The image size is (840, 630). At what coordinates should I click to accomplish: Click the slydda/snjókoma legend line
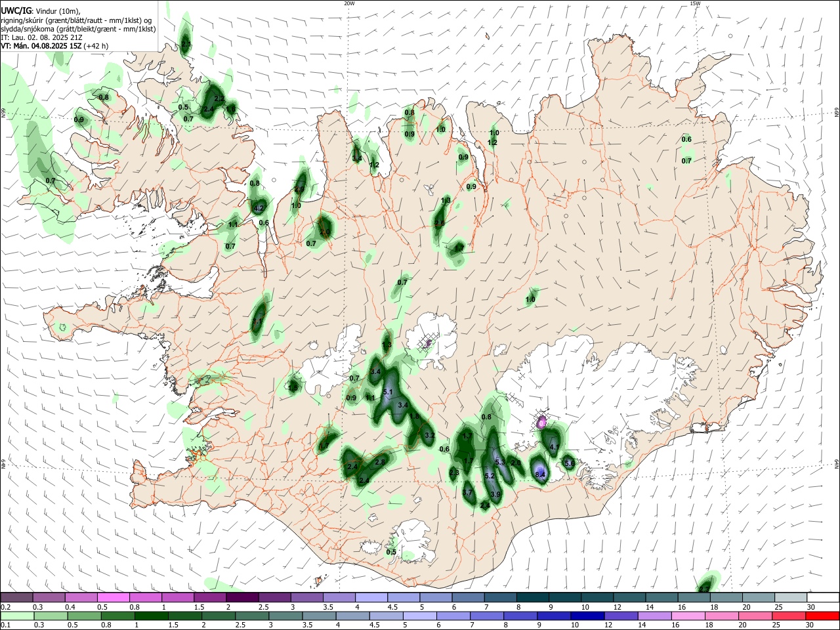click(x=78, y=29)
